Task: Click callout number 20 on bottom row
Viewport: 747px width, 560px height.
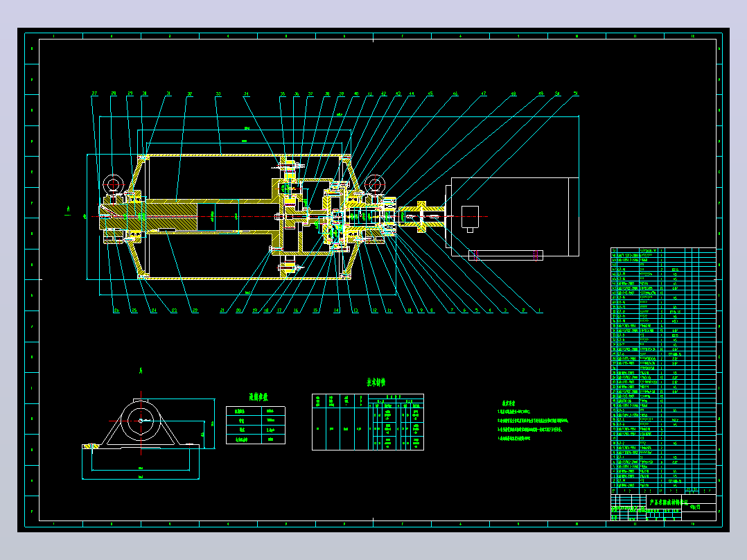Action: [238, 310]
